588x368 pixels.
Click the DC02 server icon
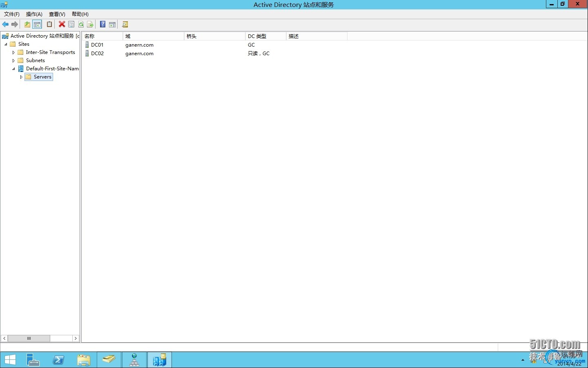coord(87,53)
